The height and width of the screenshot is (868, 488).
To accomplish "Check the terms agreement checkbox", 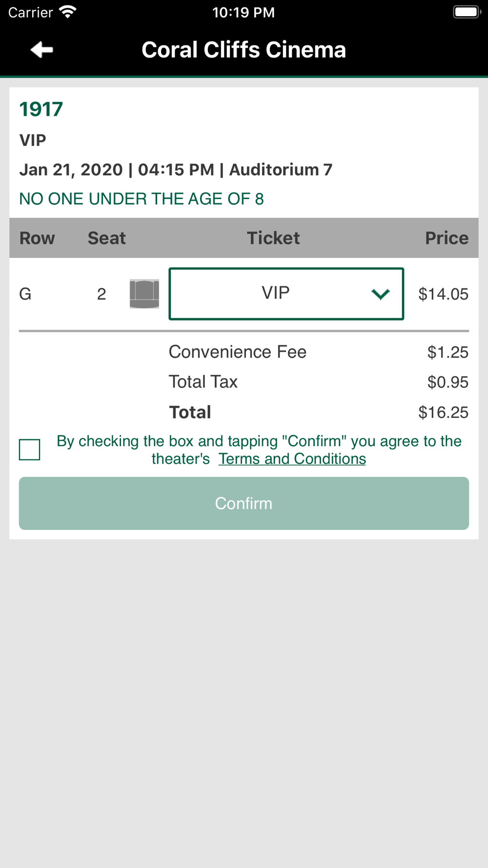I will click(x=30, y=450).
